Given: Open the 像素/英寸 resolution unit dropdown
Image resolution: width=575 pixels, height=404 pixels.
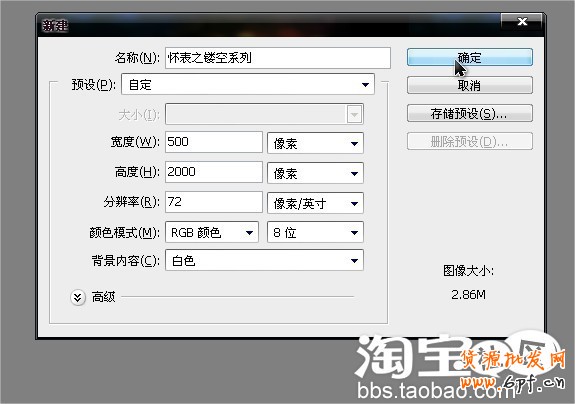Looking at the screenshot, I should point(315,203).
